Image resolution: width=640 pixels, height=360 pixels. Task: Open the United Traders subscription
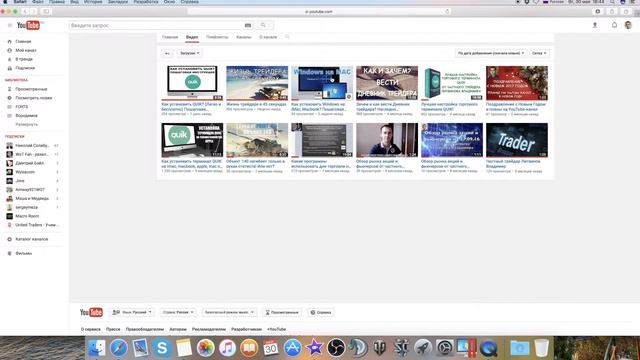pyautogui.click(x=37, y=225)
